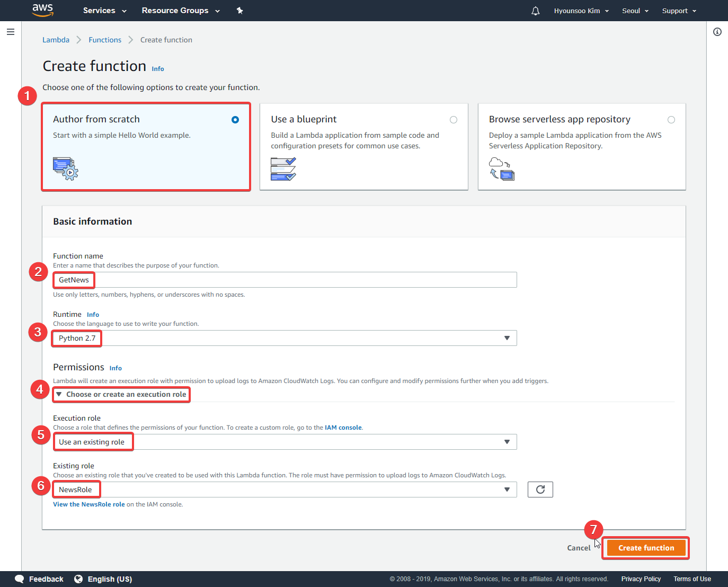Click the Feedback speech bubble icon
The width and height of the screenshot is (728, 587).
click(x=20, y=579)
